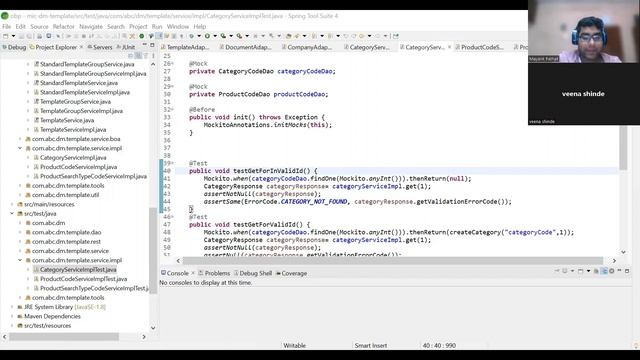Image resolution: width=640 pixels, height=360 pixels.
Task: Switch to the TemplateAdap... editor tab
Action: (x=186, y=47)
